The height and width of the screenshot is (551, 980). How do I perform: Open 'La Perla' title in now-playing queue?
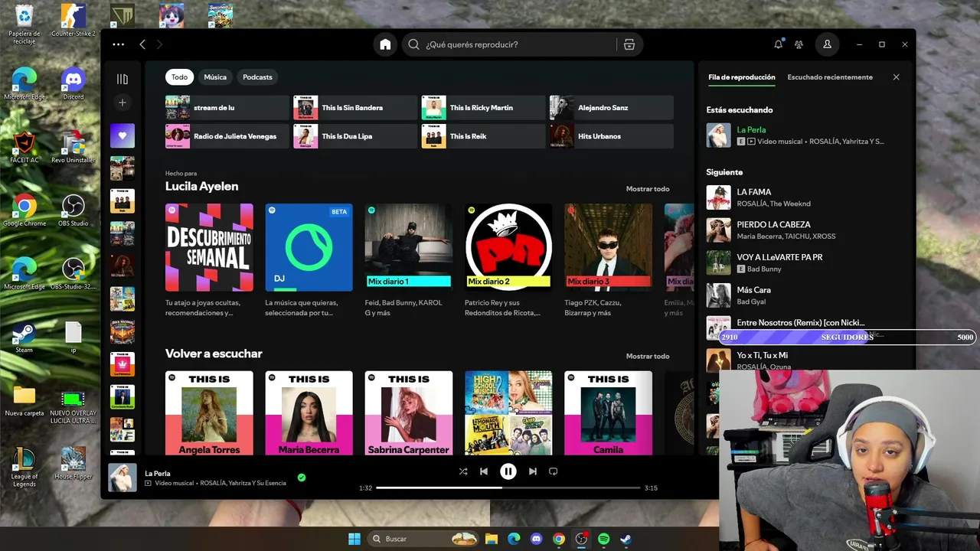751,130
